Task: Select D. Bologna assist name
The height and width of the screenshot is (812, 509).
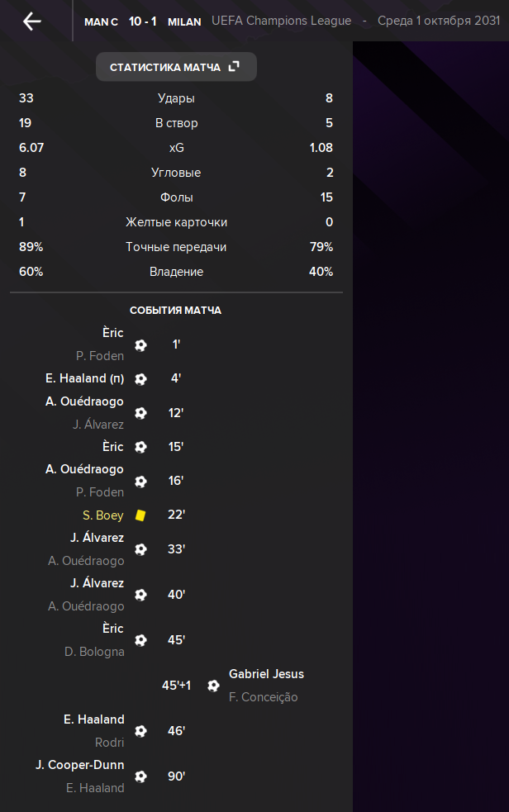Action: [94, 652]
